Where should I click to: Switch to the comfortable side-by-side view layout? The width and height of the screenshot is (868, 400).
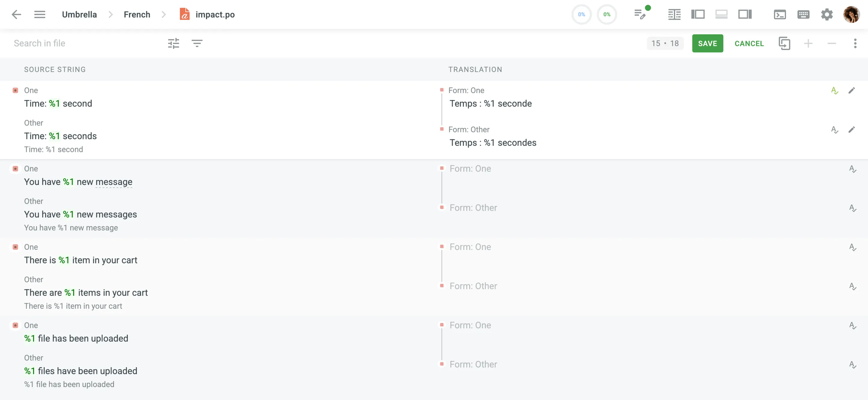tap(674, 14)
